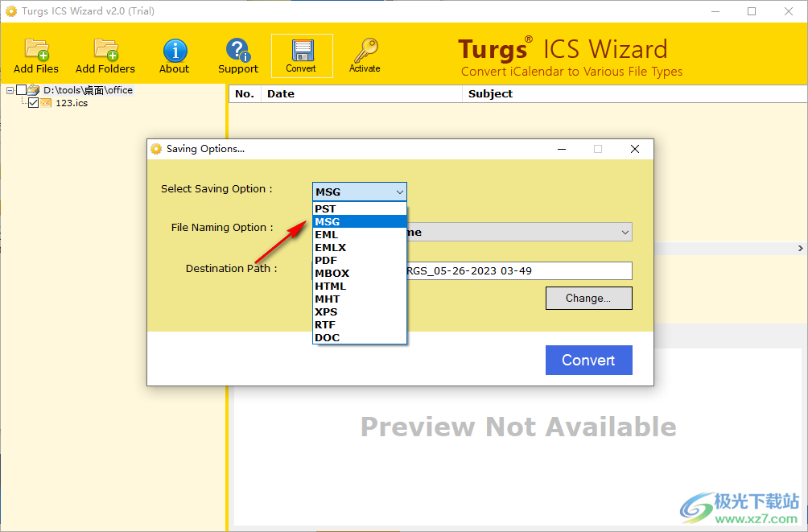The height and width of the screenshot is (532, 808).
Task: Choose DOC from the saving options list
Action: pos(360,338)
